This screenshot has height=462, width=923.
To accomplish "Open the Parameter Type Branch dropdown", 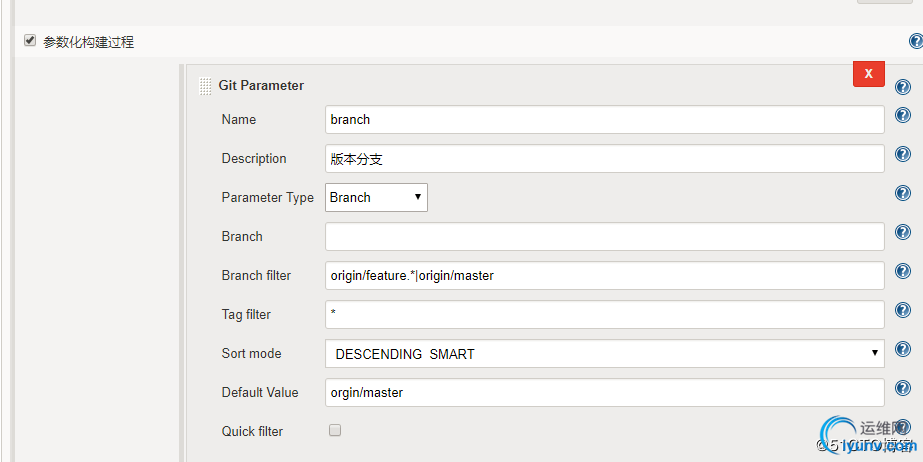I will point(377,197).
